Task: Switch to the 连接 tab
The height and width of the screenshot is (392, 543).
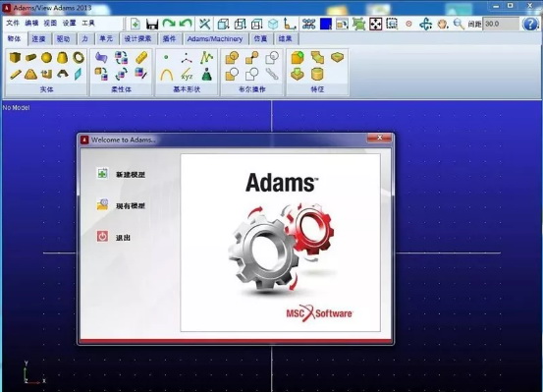Action: pyautogui.click(x=39, y=39)
